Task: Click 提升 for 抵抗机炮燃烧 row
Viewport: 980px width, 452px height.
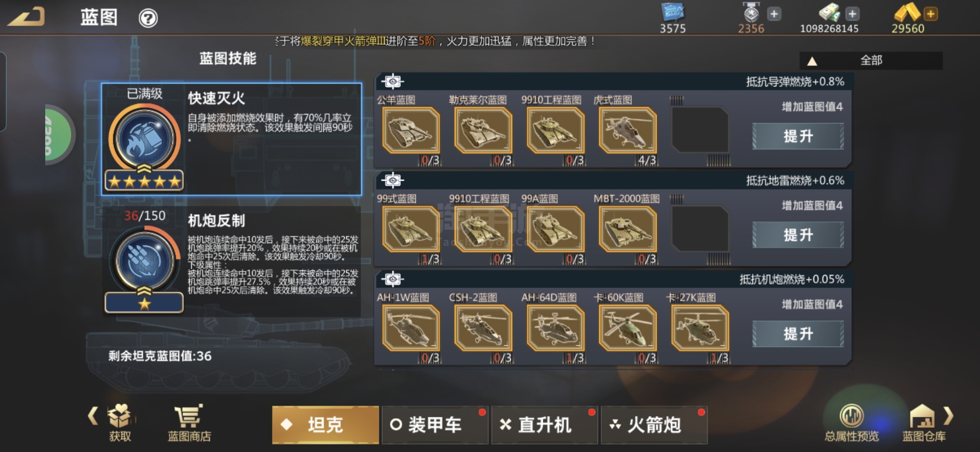Action: coord(798,334)
